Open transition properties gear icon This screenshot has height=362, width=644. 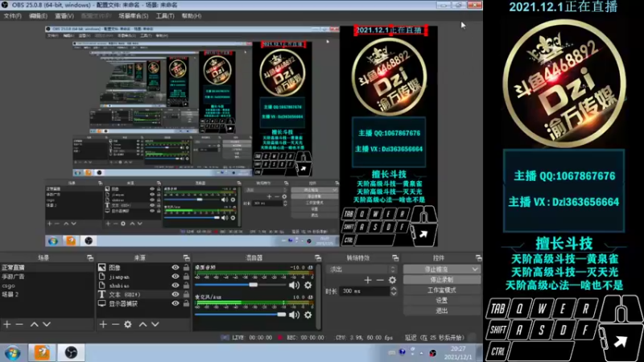pyautogui.click(x=392, y=280)
